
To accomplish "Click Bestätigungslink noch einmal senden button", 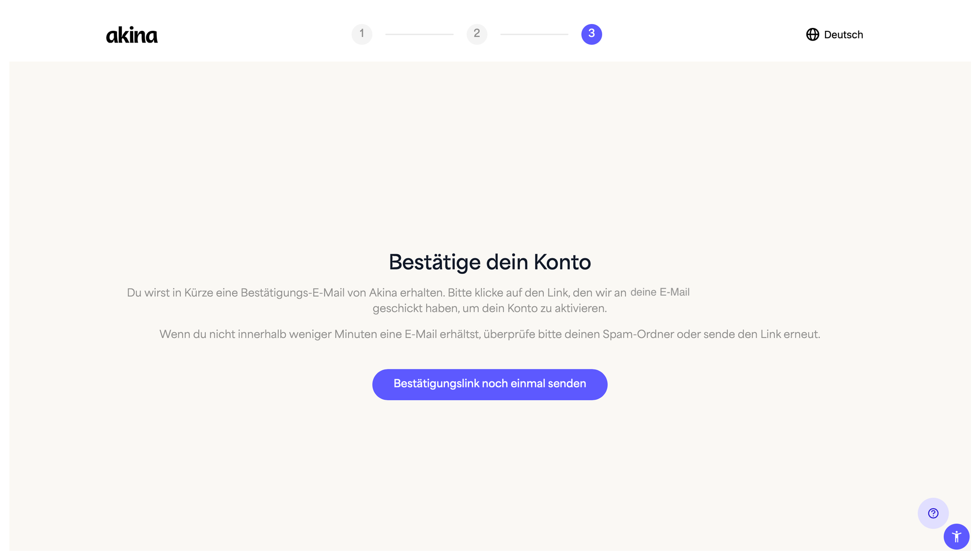I will [490, 385].
